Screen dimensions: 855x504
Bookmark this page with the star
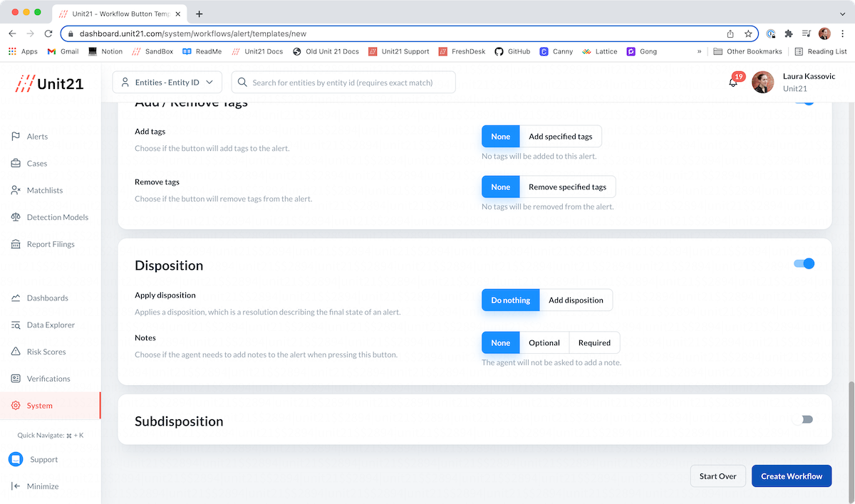coord(748,33)
